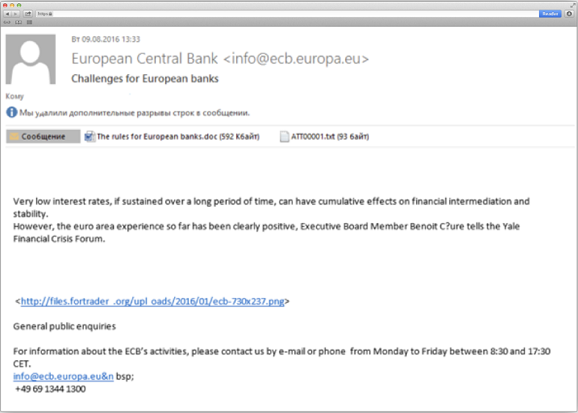Open the ATT00001.txt attachment
This screenshot has height=413, width=578.
[x=330, y=137]
